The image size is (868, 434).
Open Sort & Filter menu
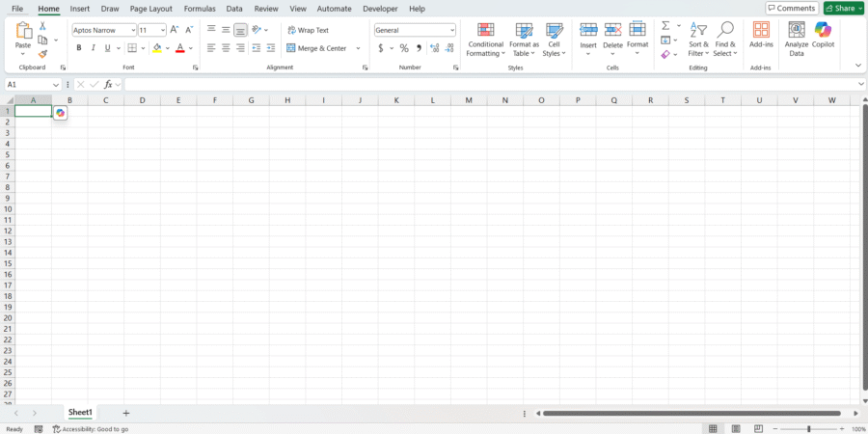[x=698, y=39]
